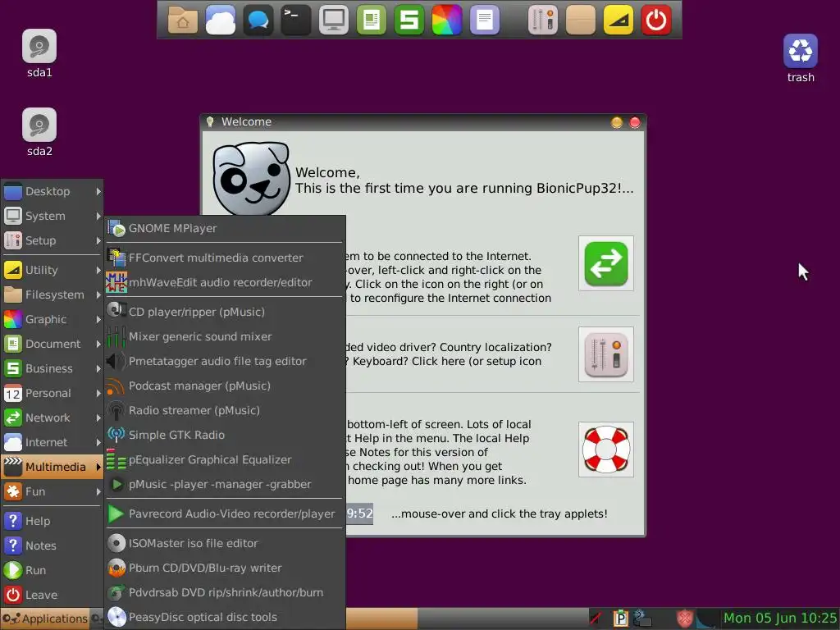
Task: Open the Fun menu category
Action: pyautogui.click(x=52, y=492)
